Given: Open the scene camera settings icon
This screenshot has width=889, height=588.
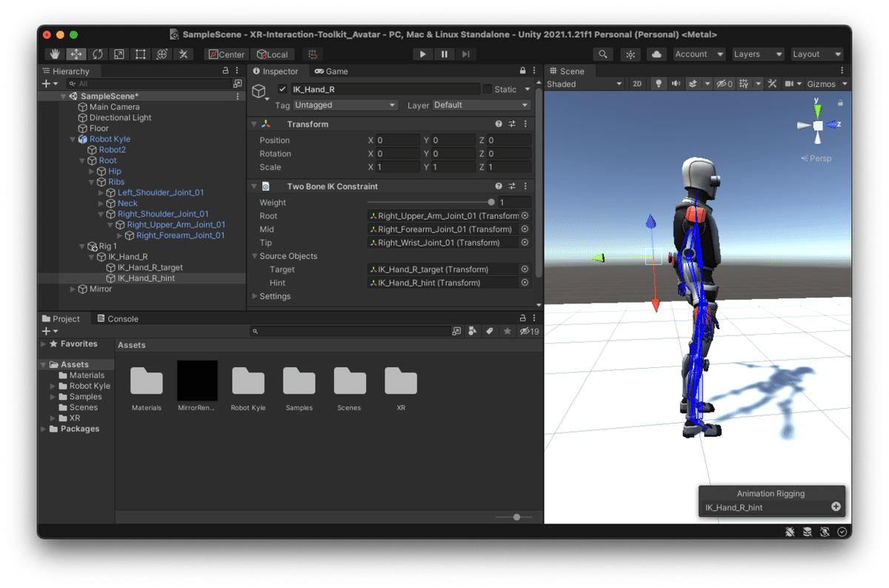Looking at the screenshot, I should [790, 84].
